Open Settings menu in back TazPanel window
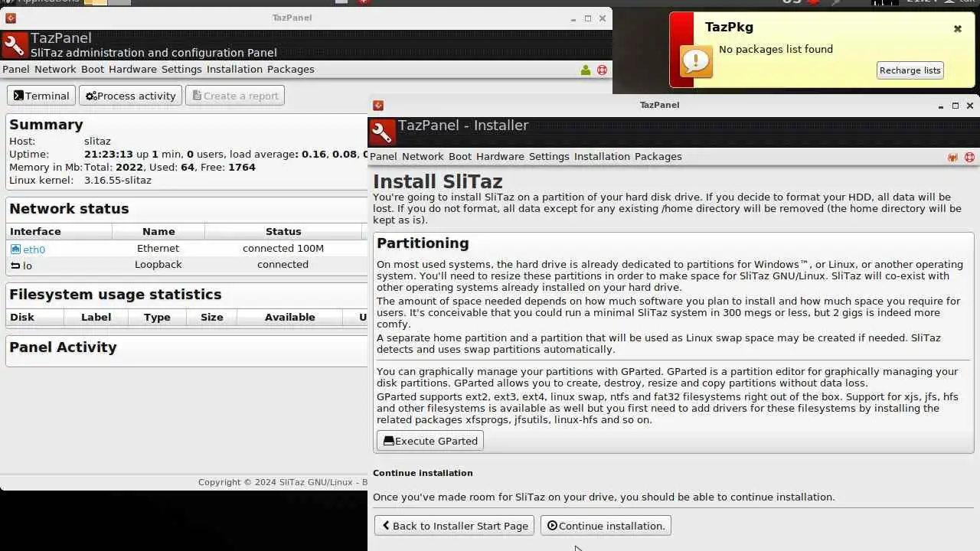The width and height of the screenshot is (980, 551). 181,69
